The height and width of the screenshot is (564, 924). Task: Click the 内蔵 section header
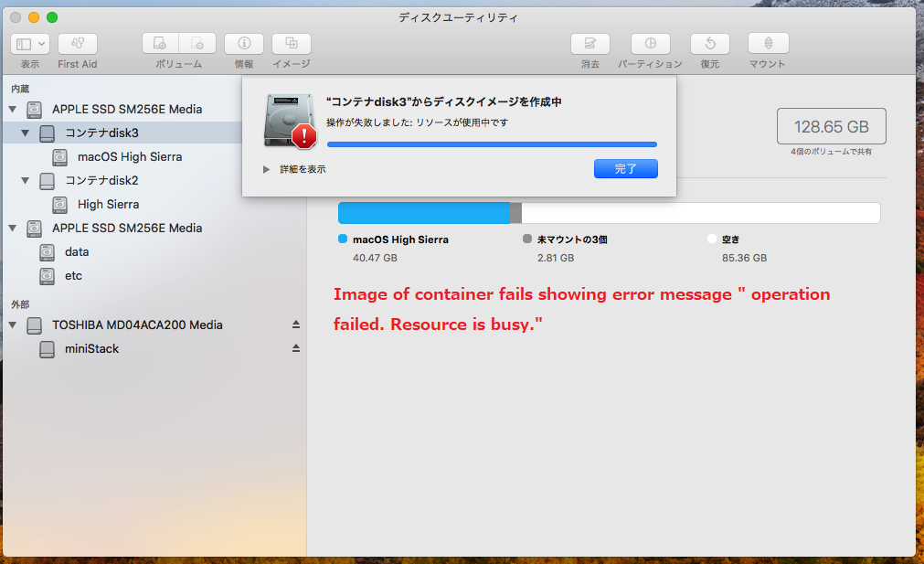click(20, 89)
